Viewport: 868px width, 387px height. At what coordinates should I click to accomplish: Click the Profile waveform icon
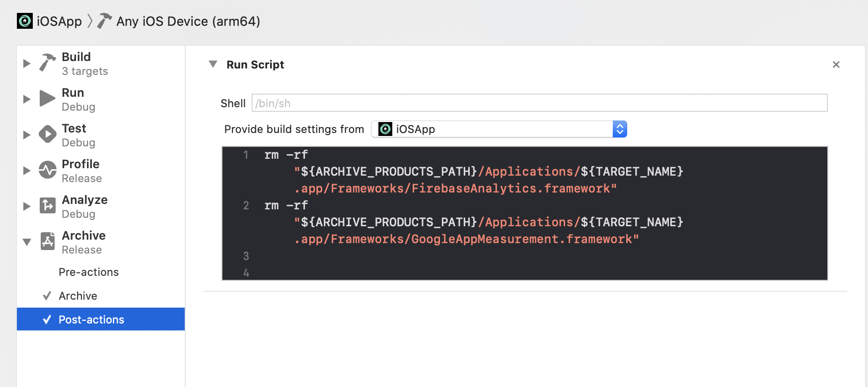48,170
